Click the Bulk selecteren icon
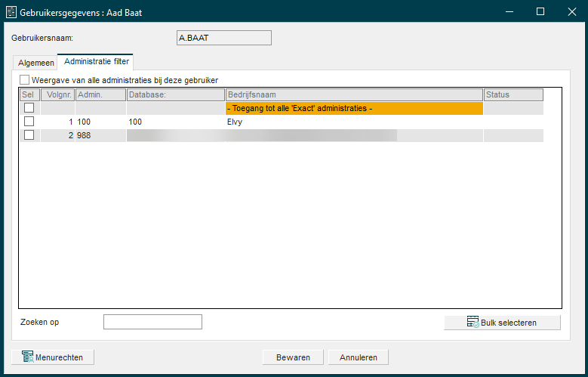Image resolution: width=588 pixels, height=377 pixels. point(473,323)
